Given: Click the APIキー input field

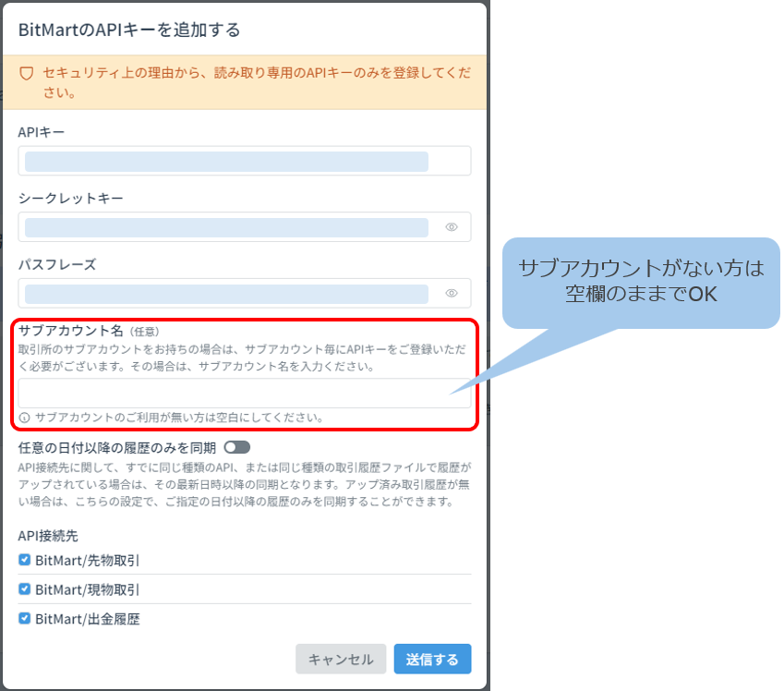Looking at the screenshot, I should coord(245,161).
